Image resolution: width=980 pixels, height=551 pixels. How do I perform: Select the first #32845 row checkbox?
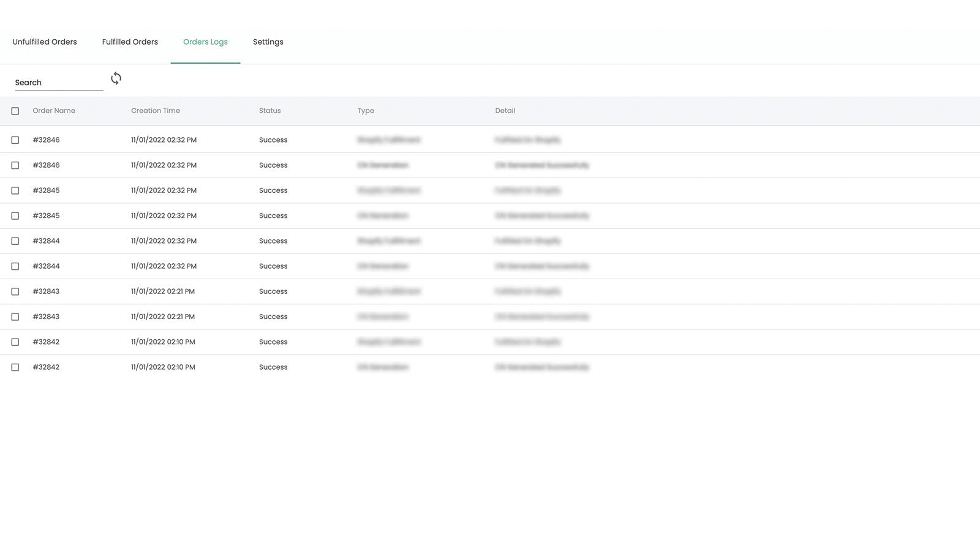pyautogui.click(x=15, y=190)
